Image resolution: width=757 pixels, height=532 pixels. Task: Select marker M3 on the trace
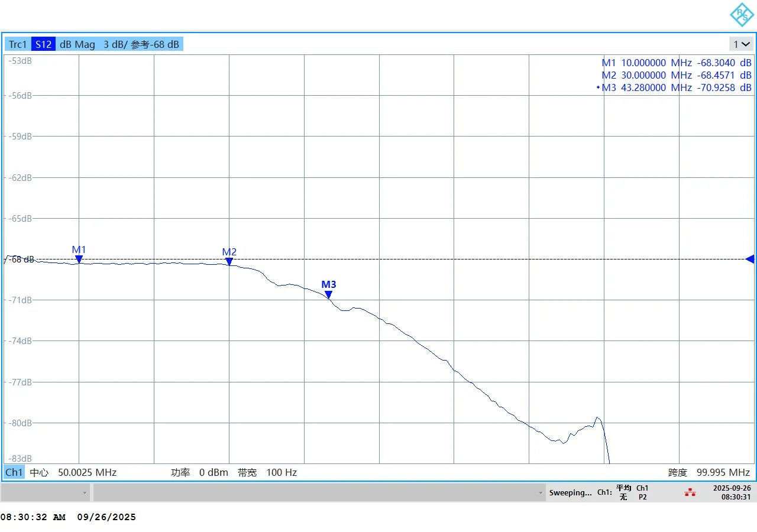point(328,294)
